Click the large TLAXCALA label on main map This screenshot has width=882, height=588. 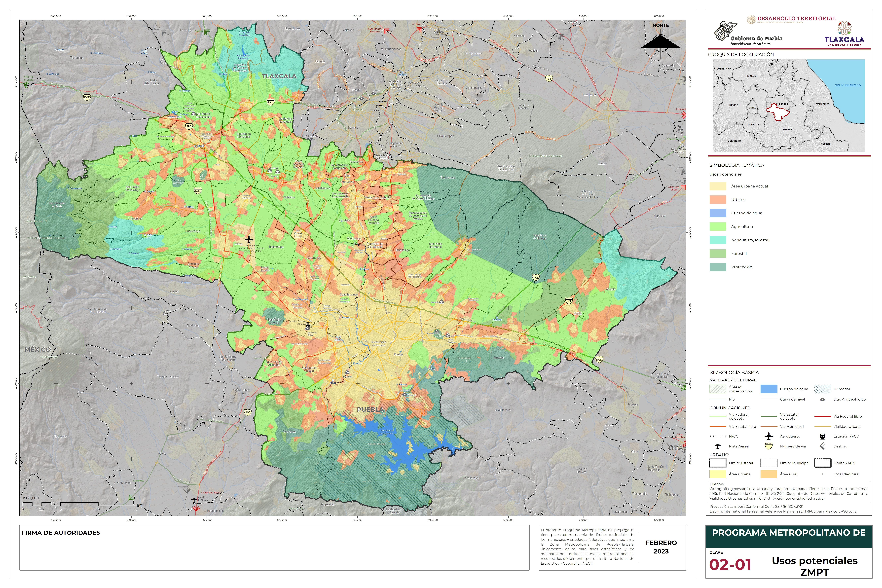pos(279,76)
